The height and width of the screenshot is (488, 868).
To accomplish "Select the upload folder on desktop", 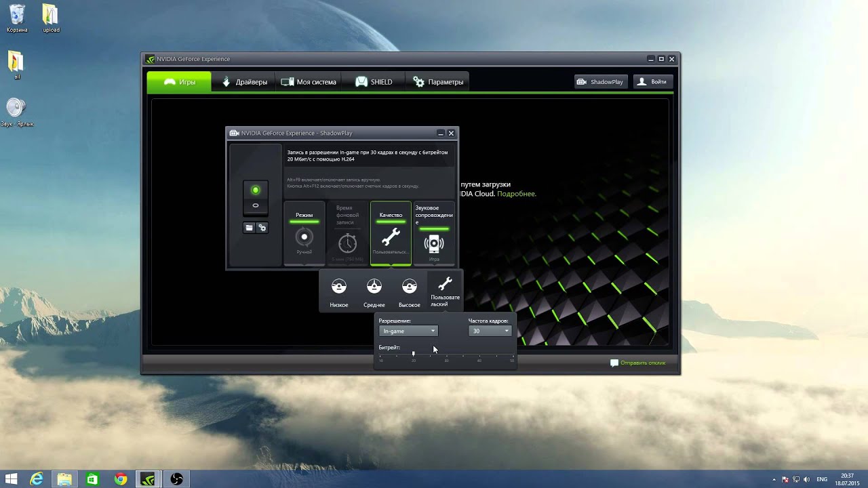I will 51,18.
